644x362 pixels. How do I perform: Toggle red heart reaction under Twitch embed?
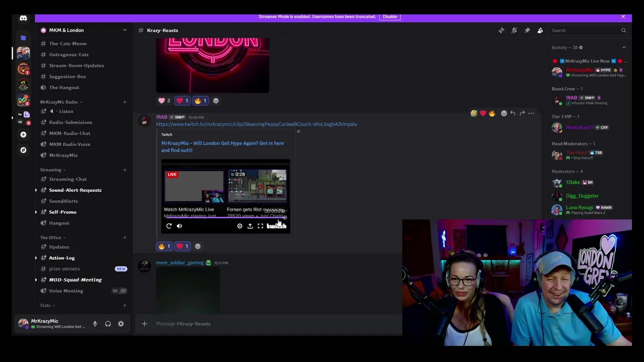pyautogui.click(x=183, y=246)
